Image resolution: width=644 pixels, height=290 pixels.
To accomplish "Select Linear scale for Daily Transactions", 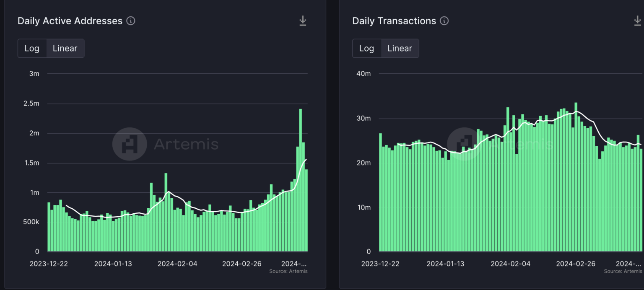I will tap(400, 48).
